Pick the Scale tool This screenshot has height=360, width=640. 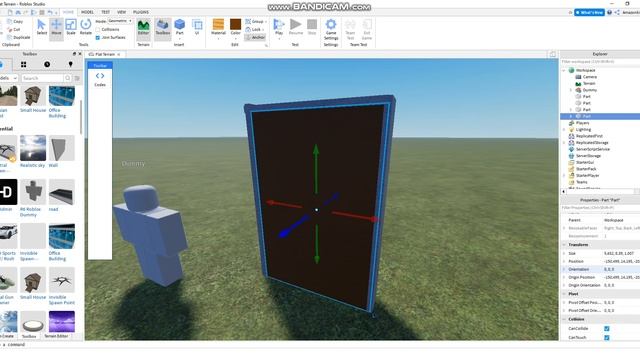click(71, 27)
